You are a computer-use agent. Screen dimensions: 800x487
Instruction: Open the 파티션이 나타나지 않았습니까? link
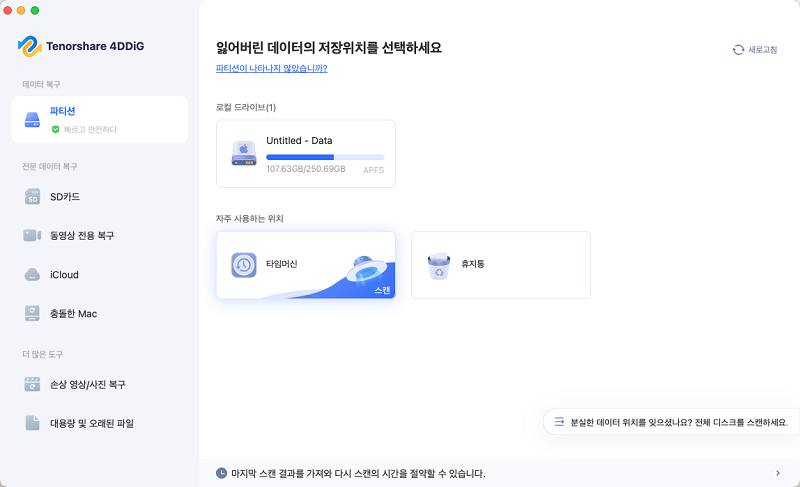[271, 68]
